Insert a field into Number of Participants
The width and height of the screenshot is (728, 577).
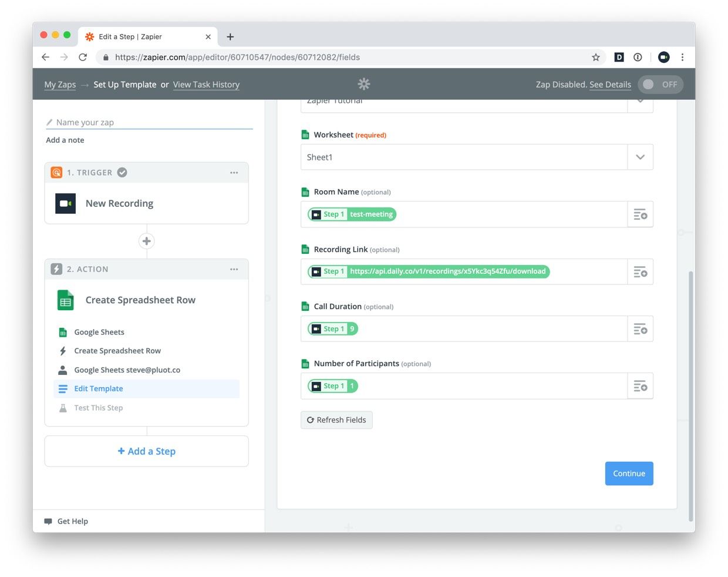641,386
